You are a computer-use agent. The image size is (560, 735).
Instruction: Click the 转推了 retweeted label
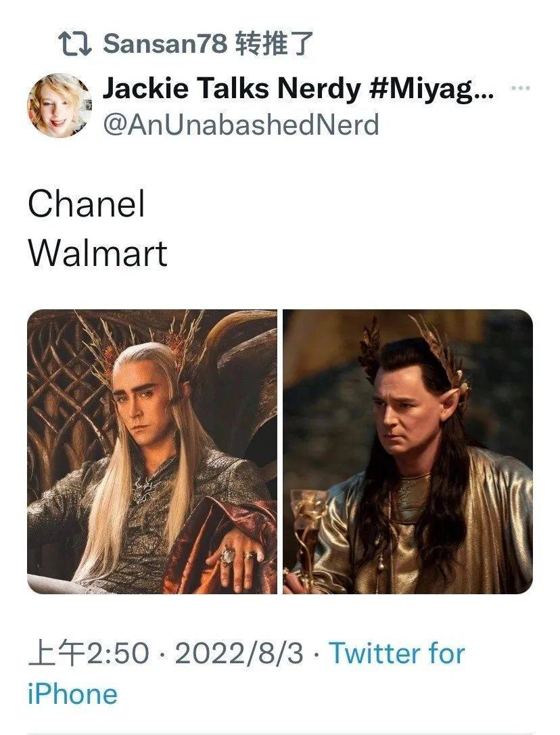[273, 43]
